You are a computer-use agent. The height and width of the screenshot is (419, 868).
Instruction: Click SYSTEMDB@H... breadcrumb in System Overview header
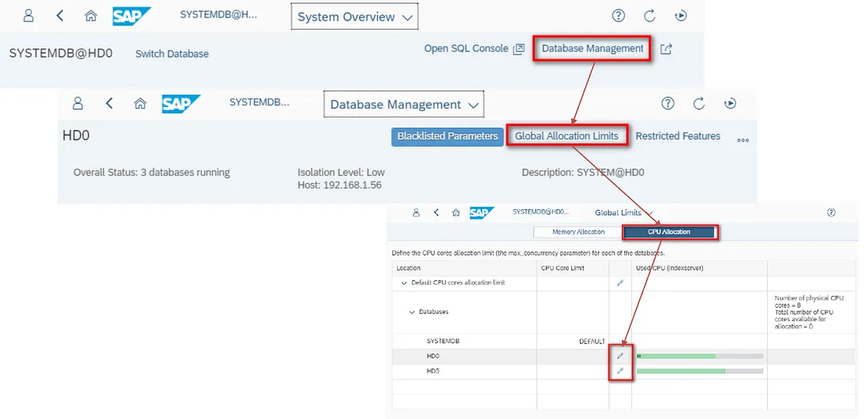[219, 15]
